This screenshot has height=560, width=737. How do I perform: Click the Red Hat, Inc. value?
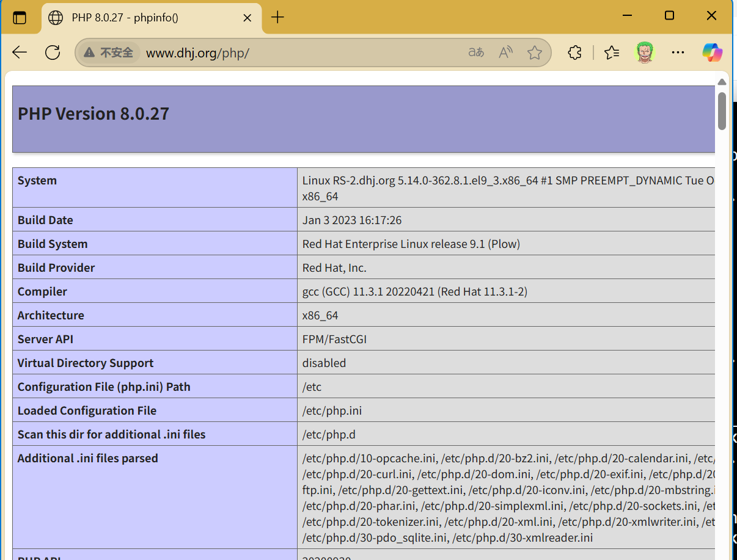334,267
